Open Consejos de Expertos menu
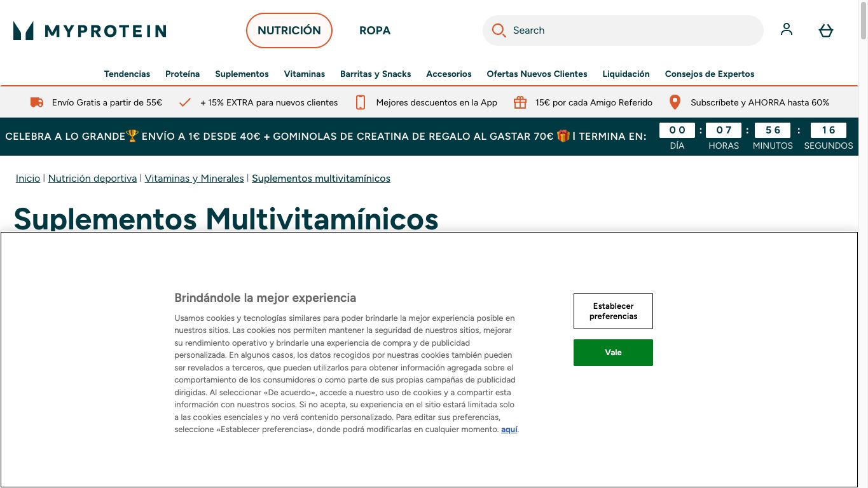The width and height of the screenshot is (868, 488). pyautogui.click(x=710, y=74)
